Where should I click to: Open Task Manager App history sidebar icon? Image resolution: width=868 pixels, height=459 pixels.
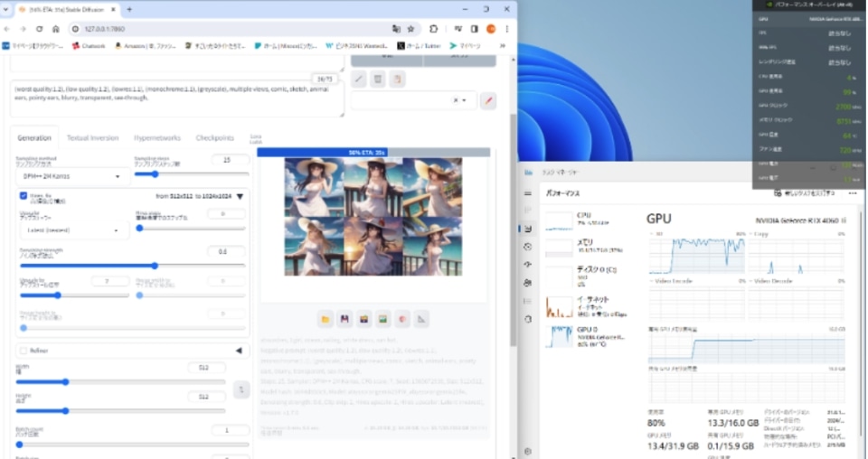527,247
